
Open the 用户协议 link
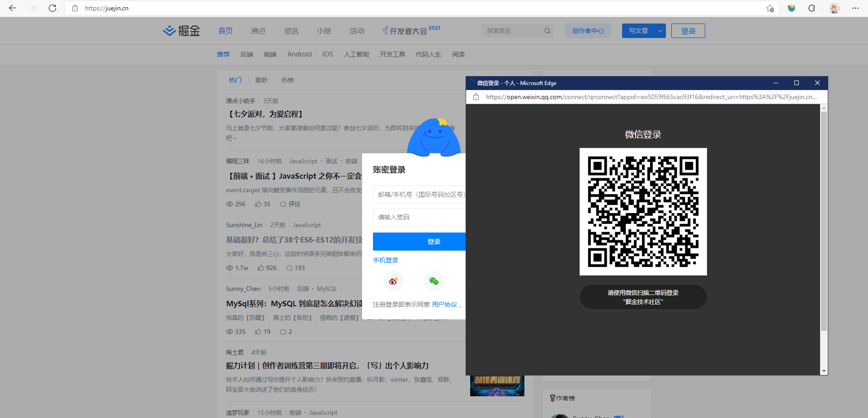pyautogui.click(x=444, y=304)
